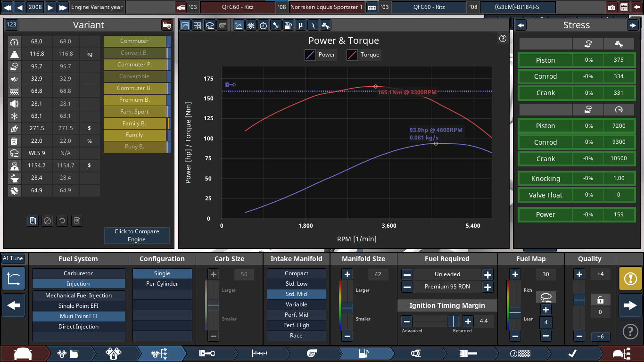Image resolution: width=644 pixels, height=362 pixels.
Task: Click the warning exclamation icon
Action: click(x=630, y=279)
